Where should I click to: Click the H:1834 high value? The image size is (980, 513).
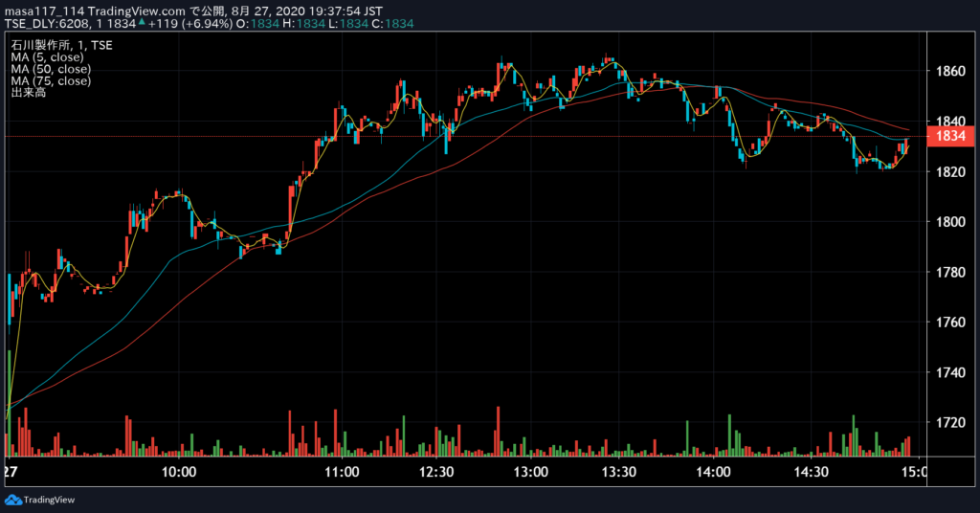point(303,24)
